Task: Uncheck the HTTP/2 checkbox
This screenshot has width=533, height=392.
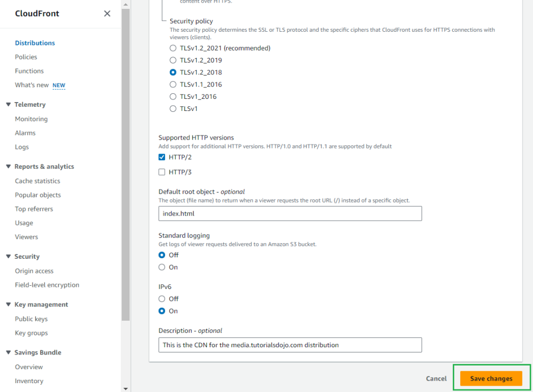Action: (162, 157)
